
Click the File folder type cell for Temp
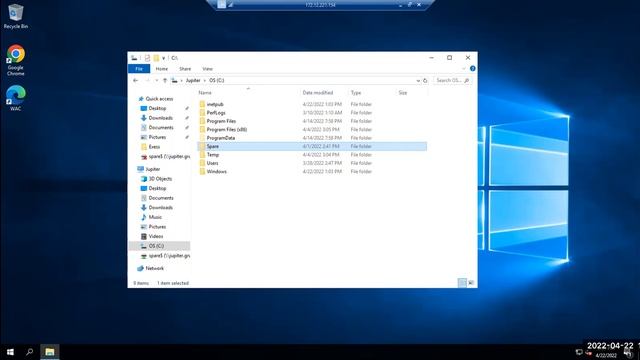[x=361, y=155]
